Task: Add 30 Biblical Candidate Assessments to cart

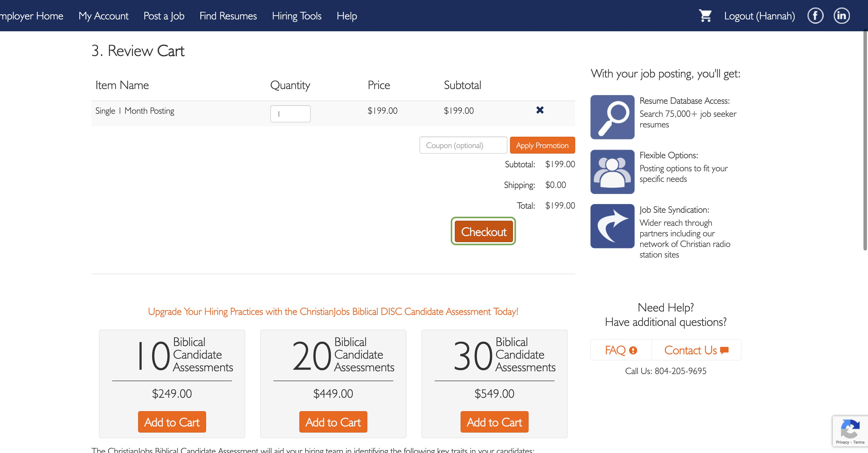Action: point(494,422)
